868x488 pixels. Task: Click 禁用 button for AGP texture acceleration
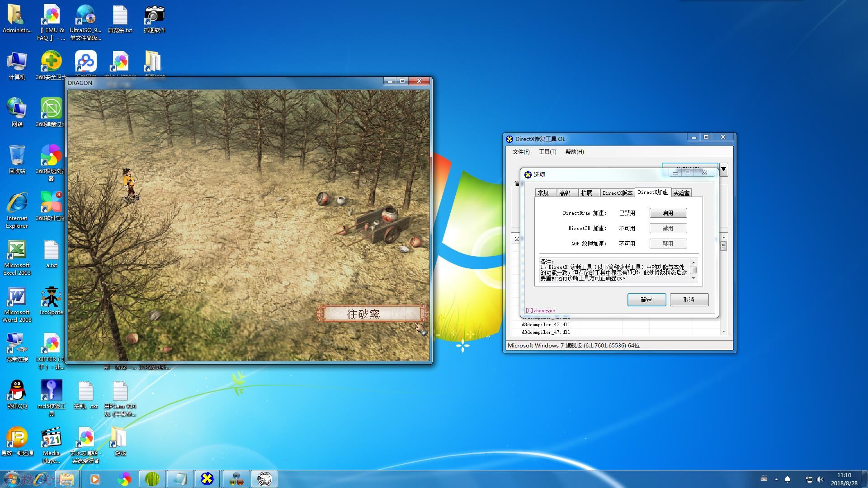tap(668, 244)
